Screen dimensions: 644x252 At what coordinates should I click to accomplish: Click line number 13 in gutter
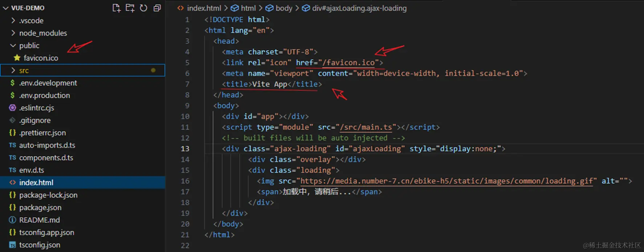(185, 149)
